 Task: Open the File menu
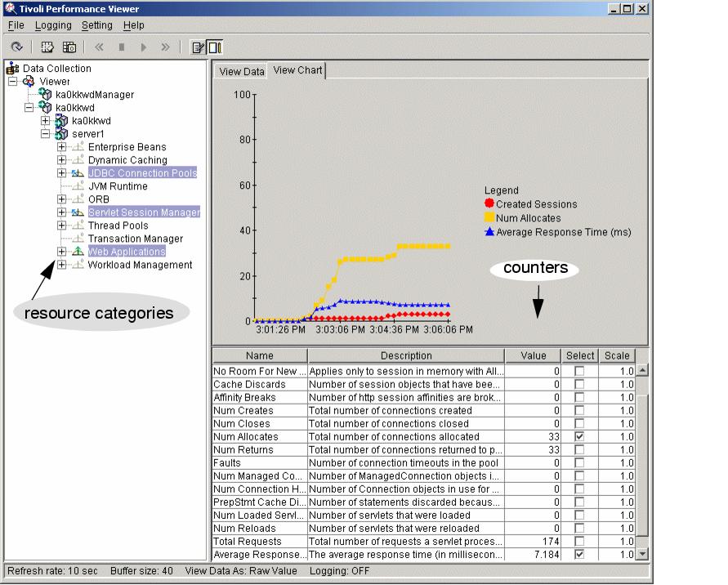pos(16,25)
